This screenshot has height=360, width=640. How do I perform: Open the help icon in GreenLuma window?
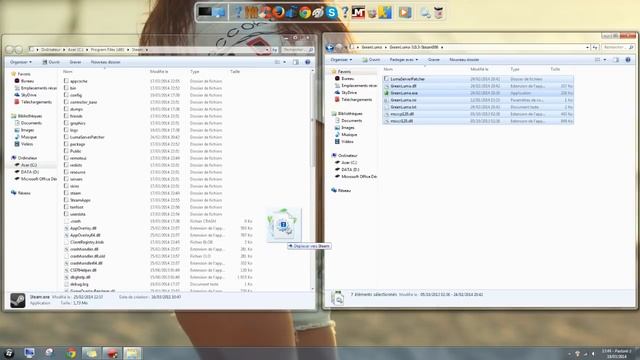tap(628, 60)
